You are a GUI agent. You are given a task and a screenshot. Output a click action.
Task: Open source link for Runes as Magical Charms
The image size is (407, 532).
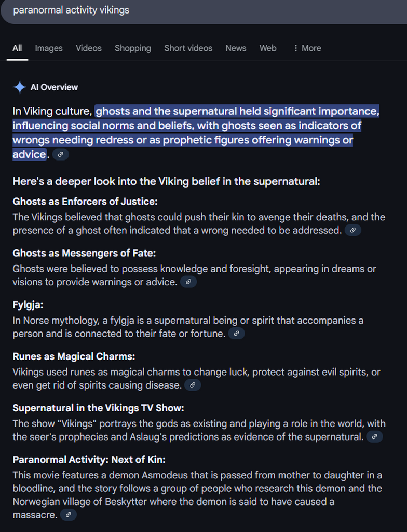pos(193,385)
